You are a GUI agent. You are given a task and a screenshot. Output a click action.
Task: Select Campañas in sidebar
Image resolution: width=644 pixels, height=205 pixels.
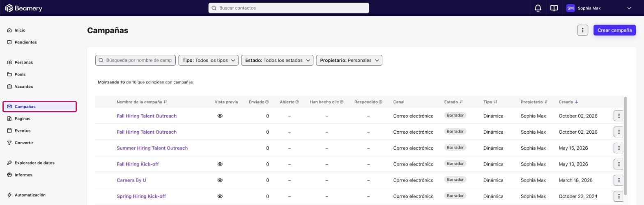click(39, 107)
